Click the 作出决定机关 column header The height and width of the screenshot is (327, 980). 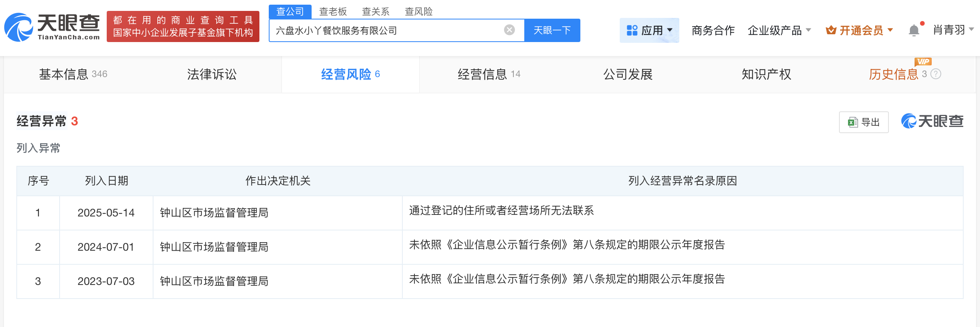(x=278, y=181)
